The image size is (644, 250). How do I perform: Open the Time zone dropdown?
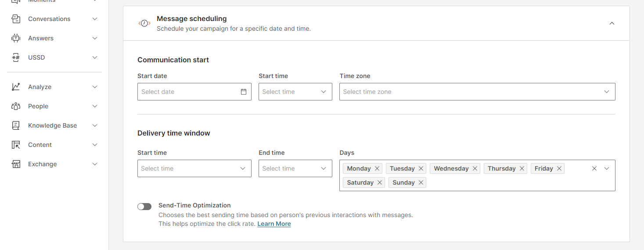pos(477,92)
